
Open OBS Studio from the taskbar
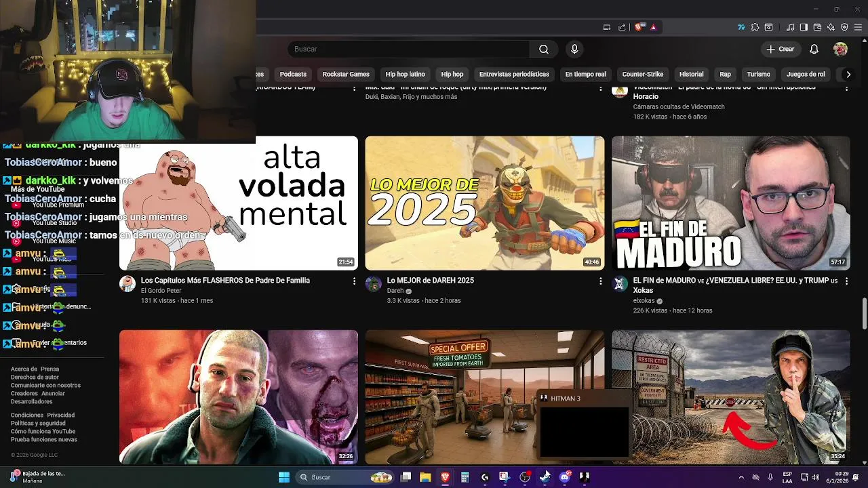(524, 477)
